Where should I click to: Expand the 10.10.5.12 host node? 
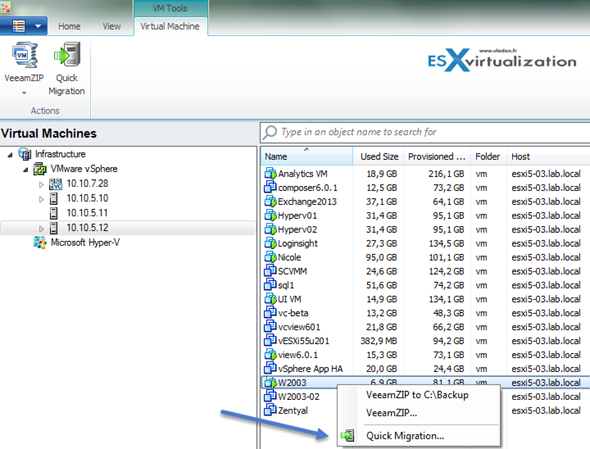[41, 228]
